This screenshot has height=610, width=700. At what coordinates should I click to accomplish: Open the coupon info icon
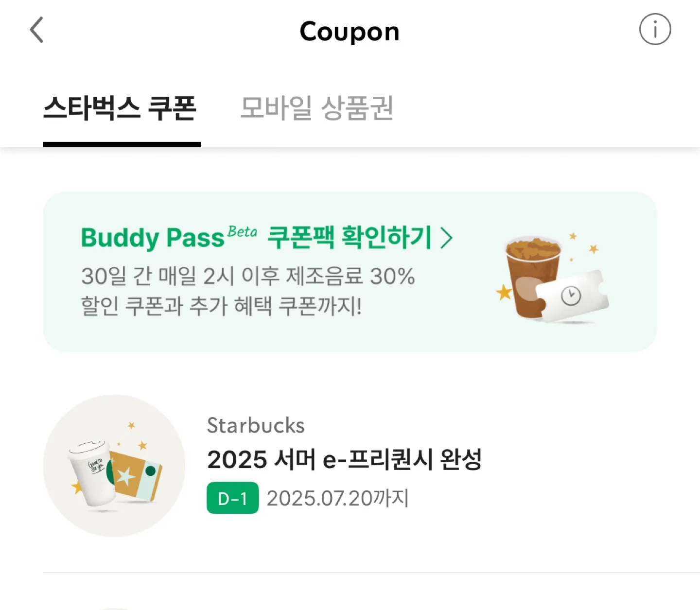pos(655,30)
